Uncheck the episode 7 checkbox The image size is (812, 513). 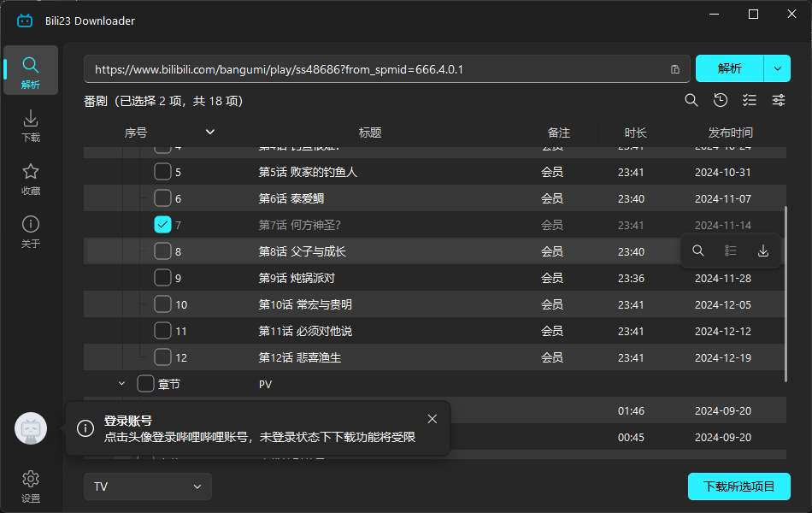click(x=162, y=224)
